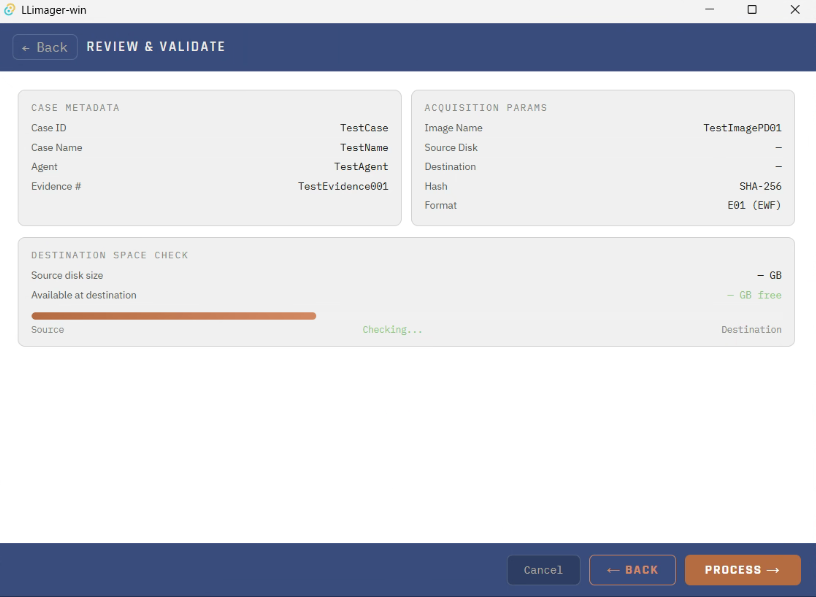This screenshot has width=816, height=597.
Task: Click the Source Disk label
Action: 451,148
